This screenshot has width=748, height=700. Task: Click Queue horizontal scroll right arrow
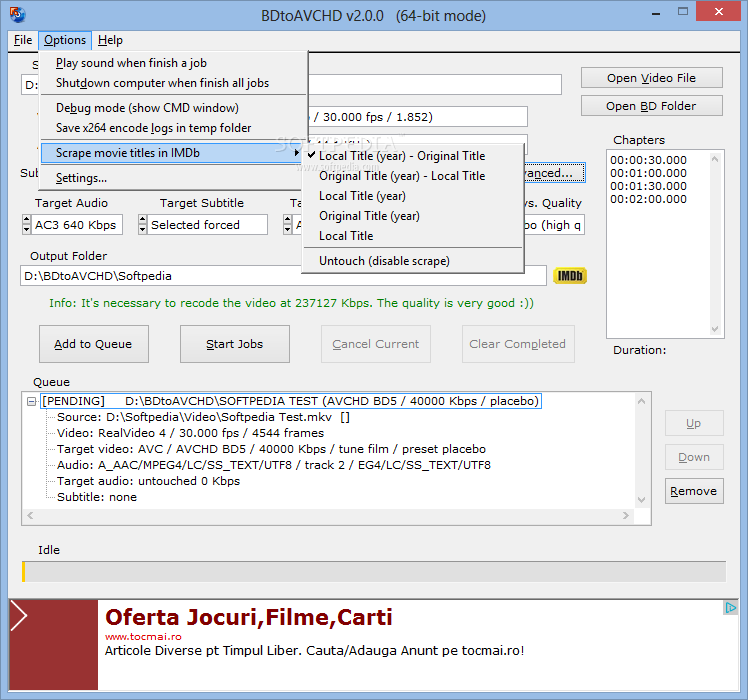click(x=626, y=515)
